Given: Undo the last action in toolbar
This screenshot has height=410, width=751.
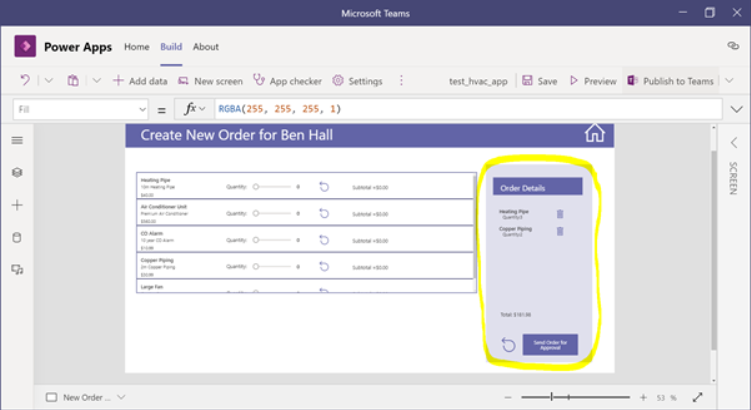Looking at the screenshot, I should pyautogui.click(x=25, y=80).
